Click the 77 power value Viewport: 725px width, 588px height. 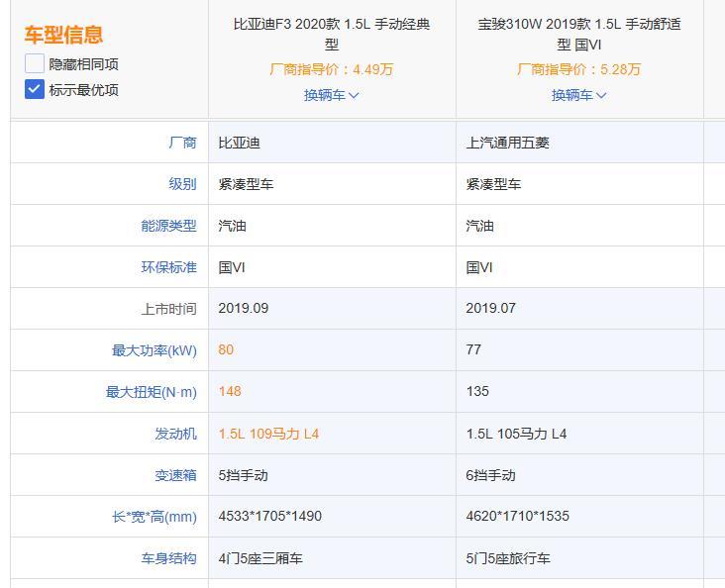tap(473, 349)
